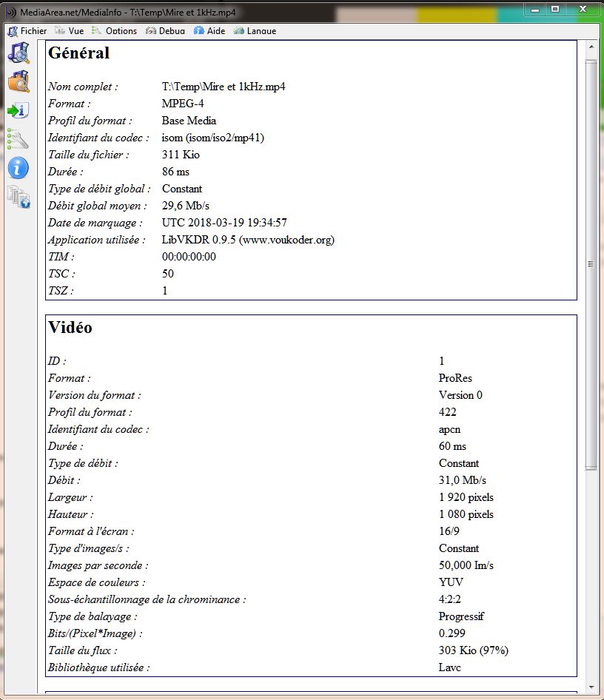Open the Fichier menu

tap(27, 31)
